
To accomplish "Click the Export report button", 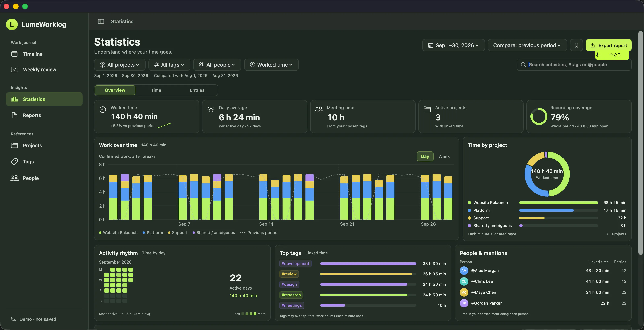I will pyautogui.click(x=609, y=45).
